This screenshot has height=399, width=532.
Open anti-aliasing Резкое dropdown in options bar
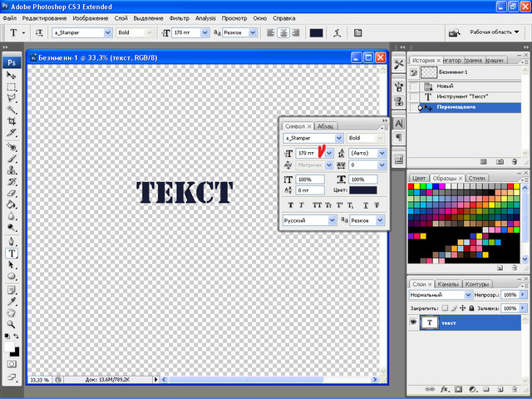tap(253, 32)
